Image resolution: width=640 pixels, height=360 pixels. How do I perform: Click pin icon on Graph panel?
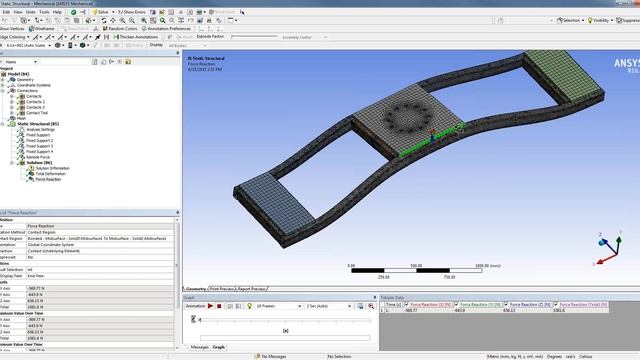374,298
